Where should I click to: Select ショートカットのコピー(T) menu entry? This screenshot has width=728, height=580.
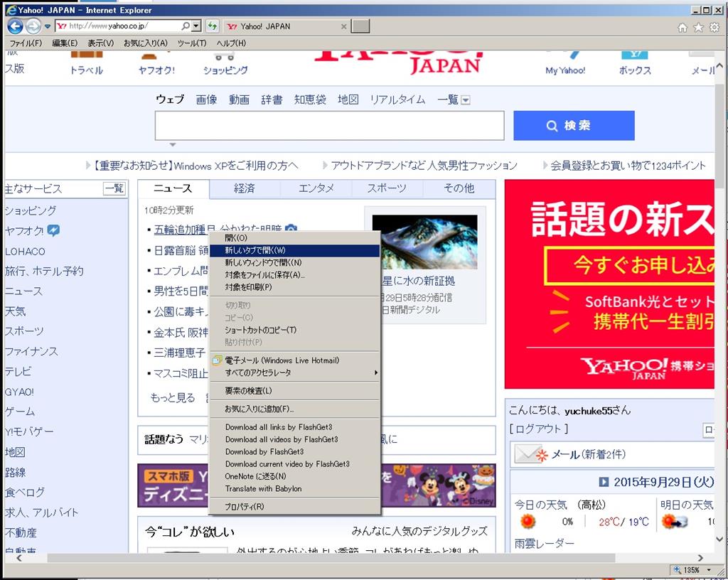(295, 330)
